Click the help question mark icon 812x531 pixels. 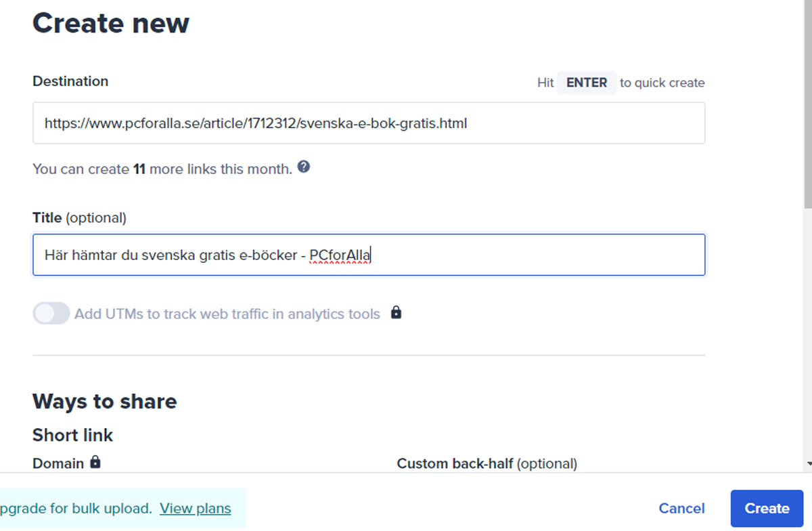[x=304, y=167]
